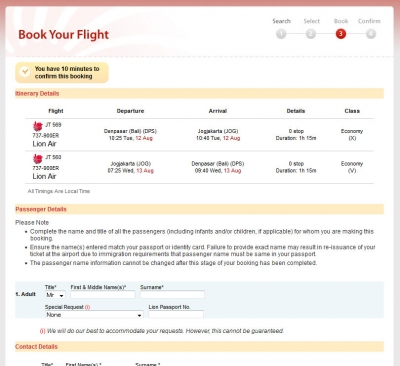
Task: Expand the Special Request dropdown showing None
Action: pyautogui.click(x=94, y=315)
